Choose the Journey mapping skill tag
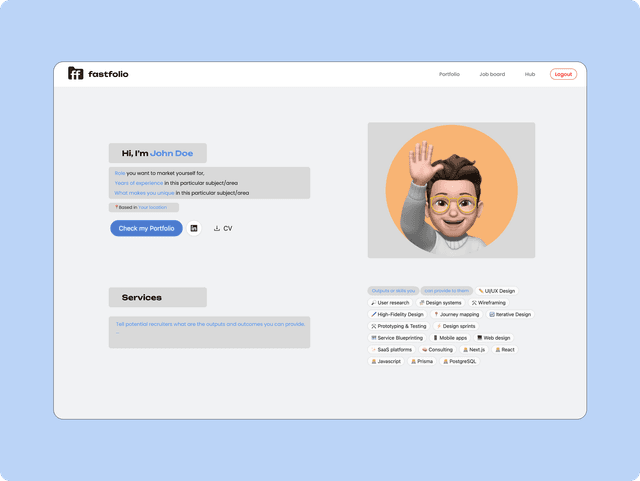This screenshot has height=481, width=640. 456,314
